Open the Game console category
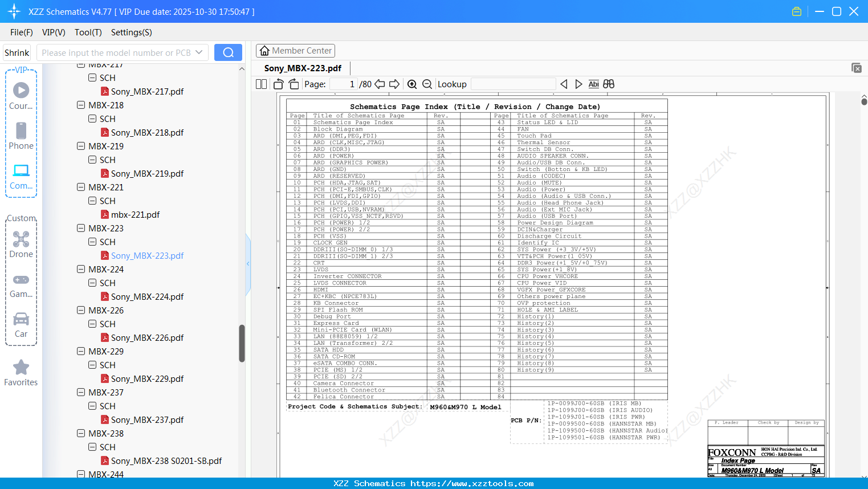 (x=21, y=285)
